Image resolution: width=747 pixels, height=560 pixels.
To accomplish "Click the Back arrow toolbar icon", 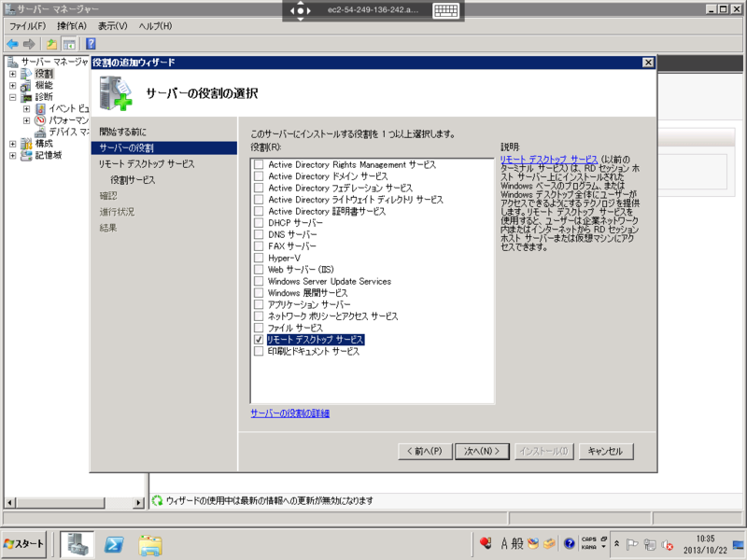I will coord(13,44).
